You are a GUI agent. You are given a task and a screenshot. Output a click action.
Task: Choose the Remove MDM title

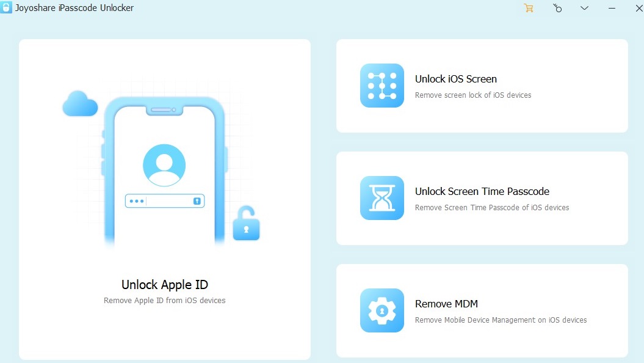point(446,304)
